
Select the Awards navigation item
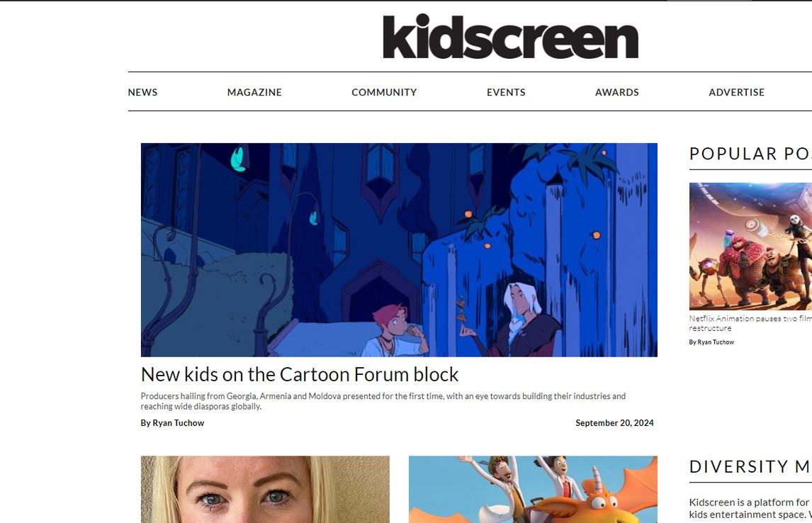point(616,92)
